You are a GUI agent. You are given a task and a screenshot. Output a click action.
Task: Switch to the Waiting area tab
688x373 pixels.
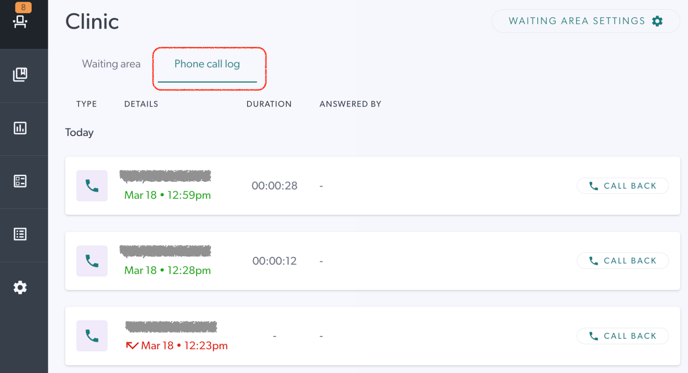tap(111, 64)
